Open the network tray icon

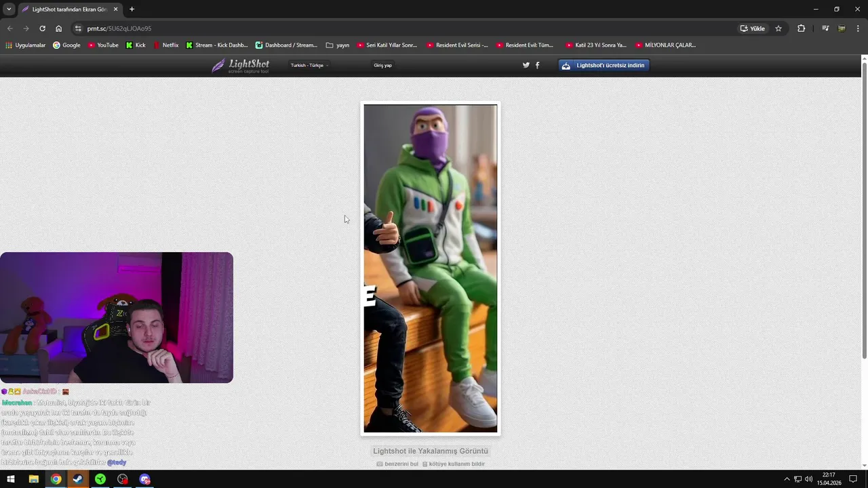coord(797,479)
